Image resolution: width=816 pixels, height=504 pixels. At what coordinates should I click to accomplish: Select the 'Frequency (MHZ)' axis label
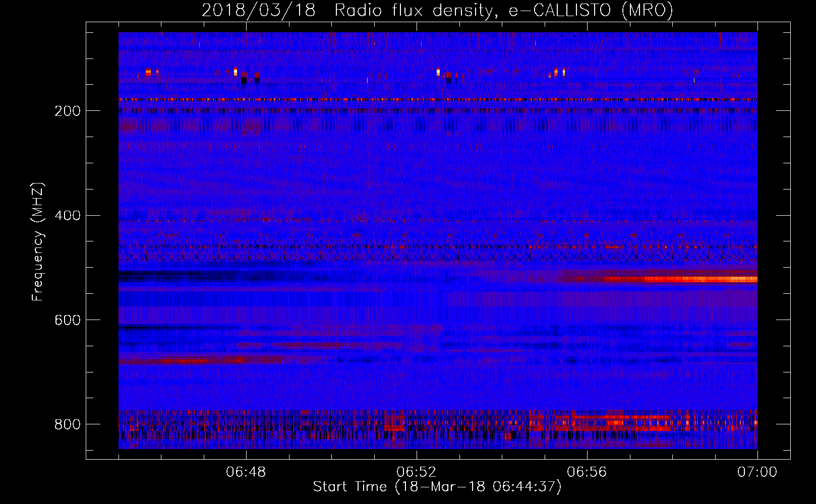tap(38, 241)
